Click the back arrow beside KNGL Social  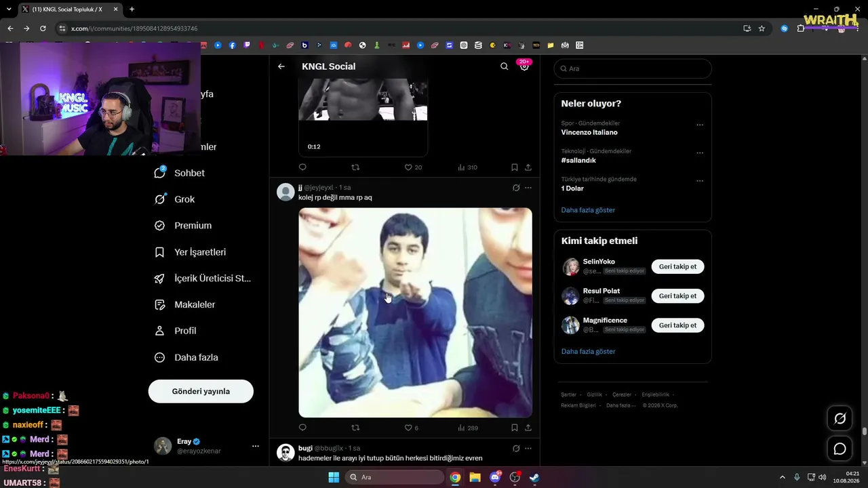tap(281, 66)
